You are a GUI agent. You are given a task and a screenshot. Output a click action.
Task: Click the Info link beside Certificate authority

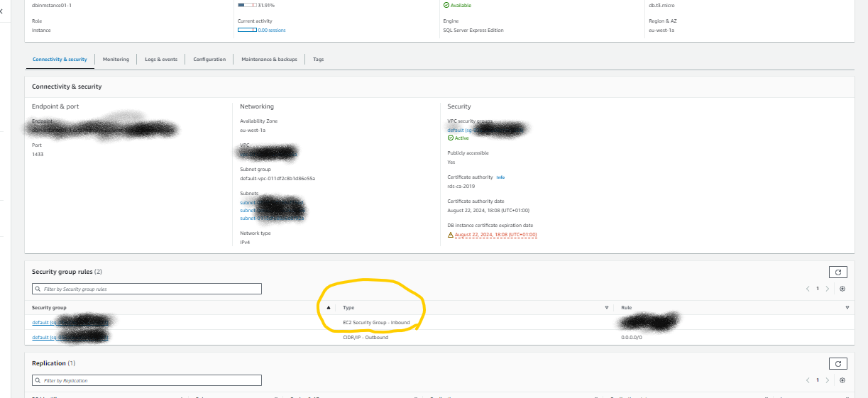pyautogui.click(x=500, y=177)
